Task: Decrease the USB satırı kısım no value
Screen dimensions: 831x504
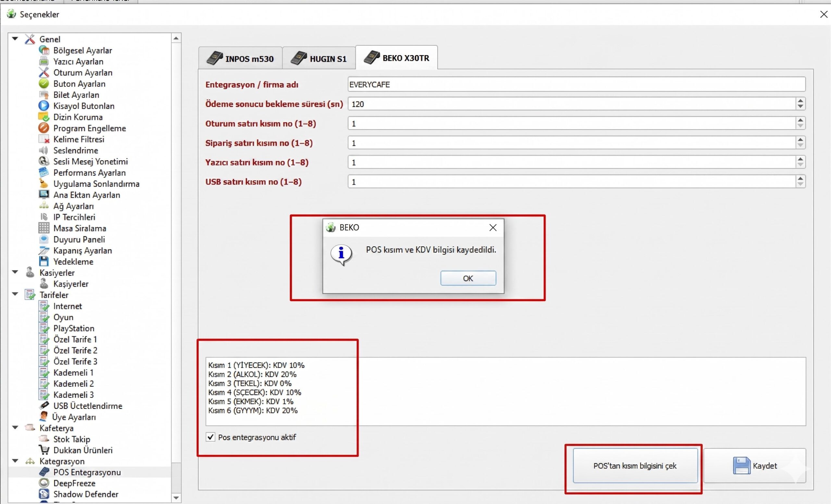Action: [x=800, y=185]
